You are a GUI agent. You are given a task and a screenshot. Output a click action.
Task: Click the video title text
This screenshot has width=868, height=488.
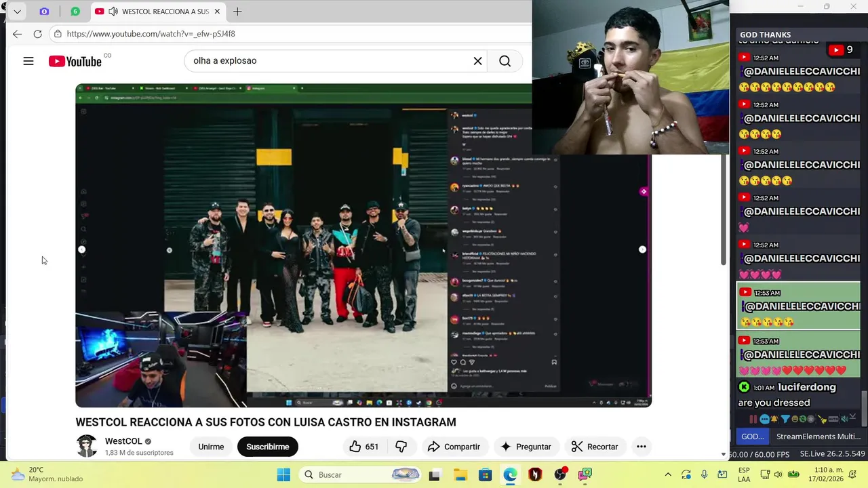[266, 422]
